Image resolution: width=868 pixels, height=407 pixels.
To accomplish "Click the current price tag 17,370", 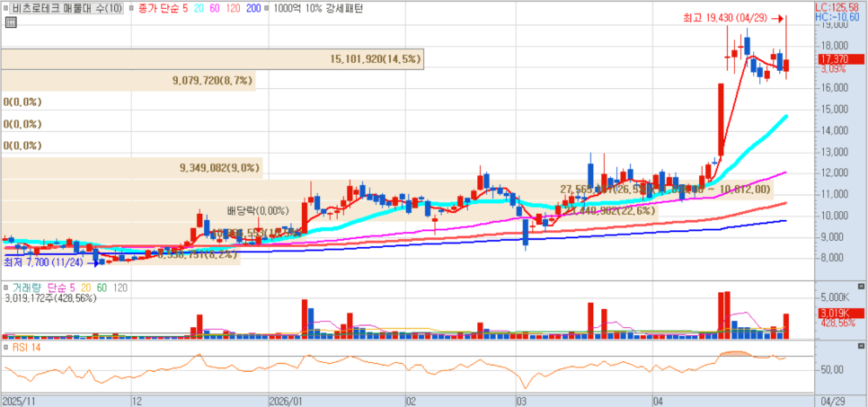I will click(840, 58).
